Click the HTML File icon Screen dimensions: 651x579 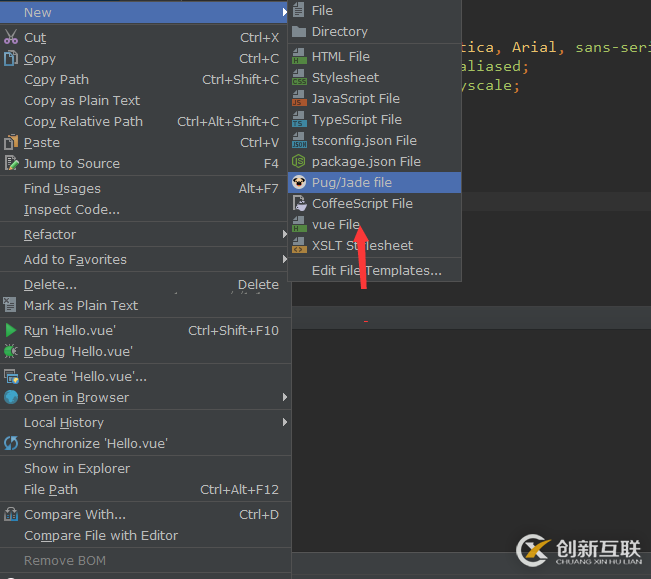click(299, 56)
